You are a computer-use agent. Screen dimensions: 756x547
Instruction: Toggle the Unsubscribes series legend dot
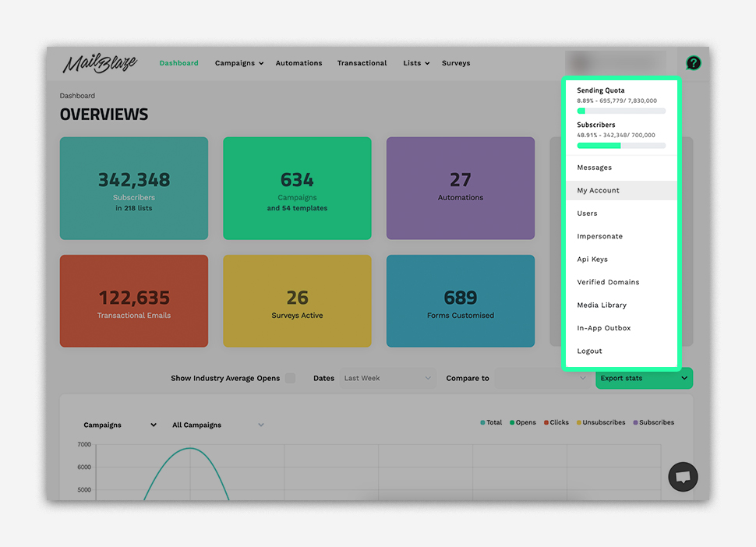tap(579, 423)
